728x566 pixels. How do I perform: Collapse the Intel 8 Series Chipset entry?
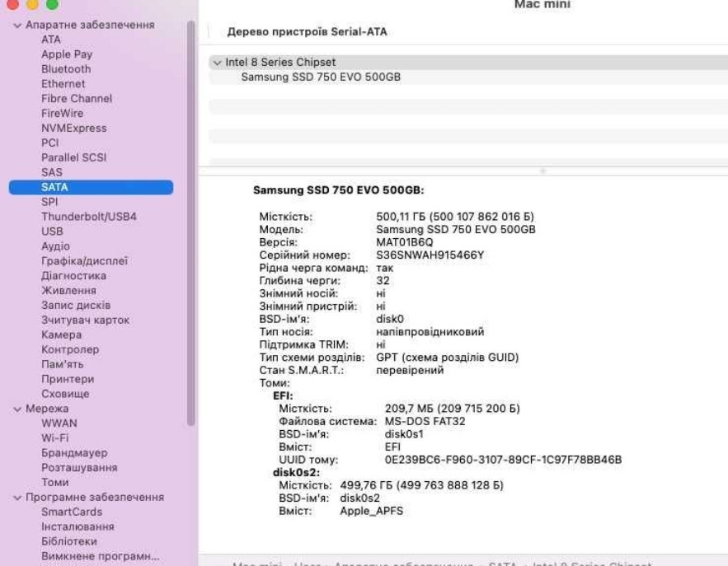pos(218,61)
